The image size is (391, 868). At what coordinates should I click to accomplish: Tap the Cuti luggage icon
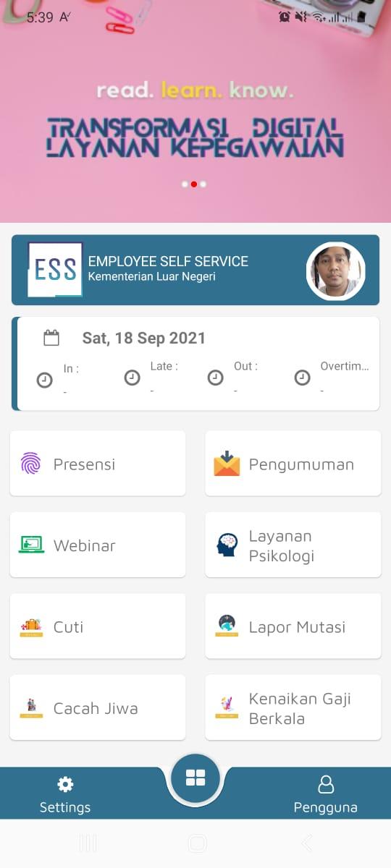coord(31,626)
